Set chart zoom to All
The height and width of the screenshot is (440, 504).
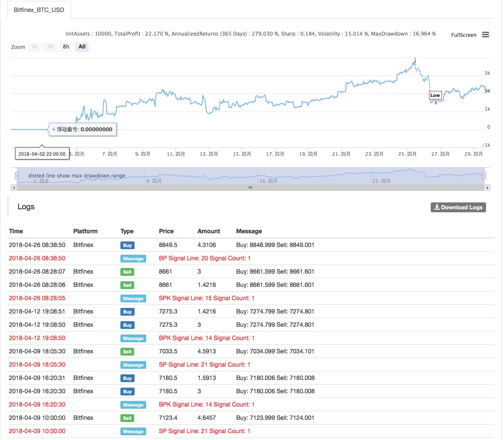click(x=82, y=47)
